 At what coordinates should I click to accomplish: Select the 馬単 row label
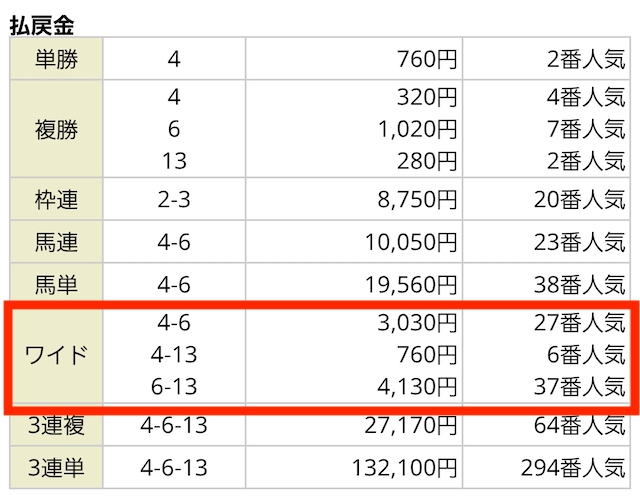[x=56, y=285]
